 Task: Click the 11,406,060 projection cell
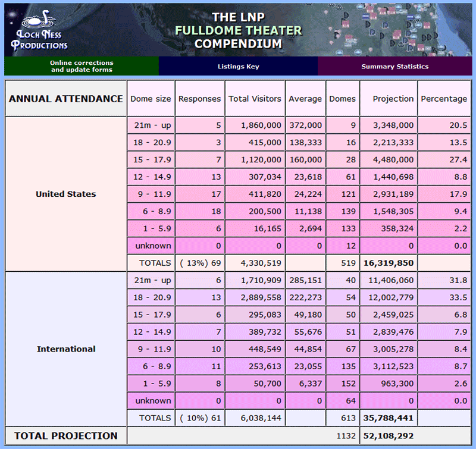(x=389, y=280)
